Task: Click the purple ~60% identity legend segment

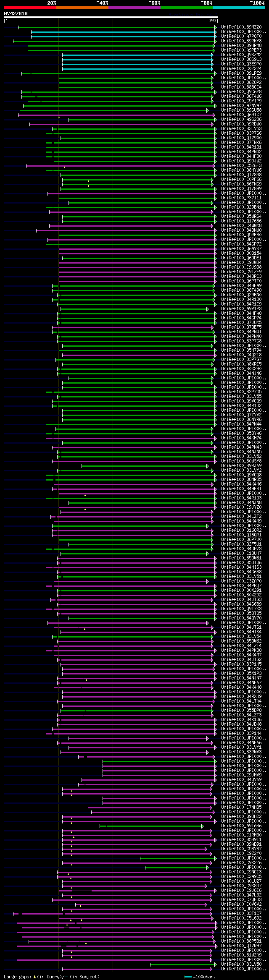Action: tap(134, 8)
